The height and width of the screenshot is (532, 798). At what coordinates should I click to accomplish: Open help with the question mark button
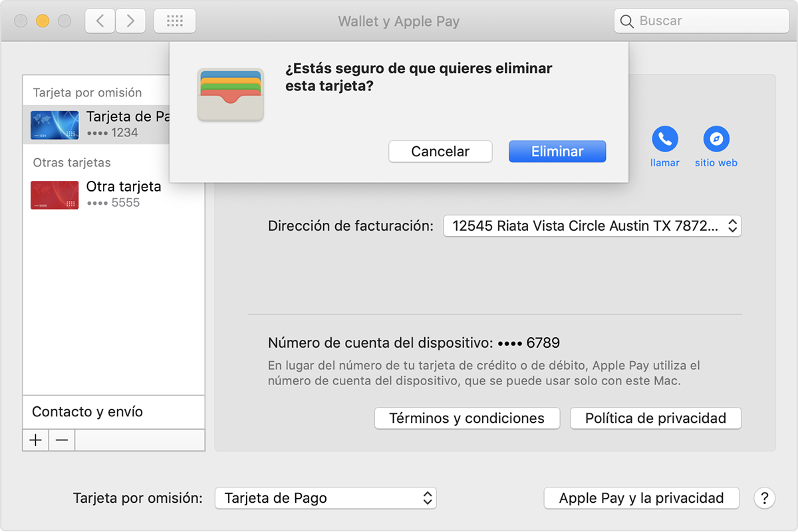point(765,497)
